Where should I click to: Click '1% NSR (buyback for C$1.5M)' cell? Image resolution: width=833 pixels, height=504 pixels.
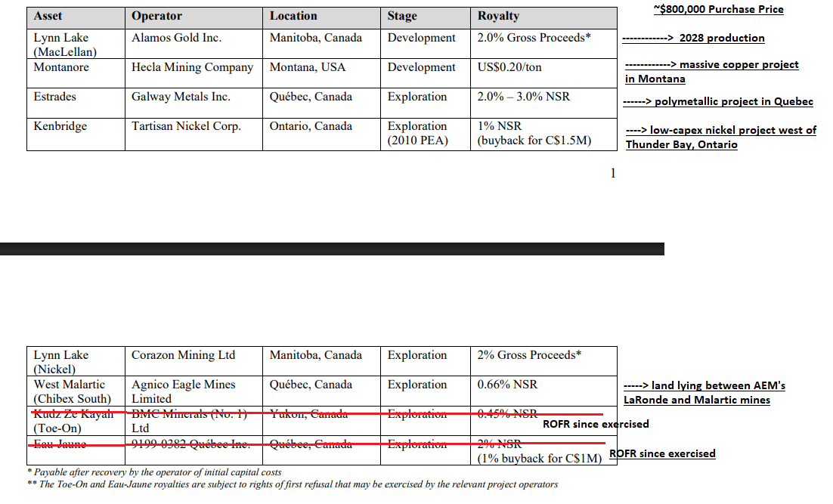(544, 135)
